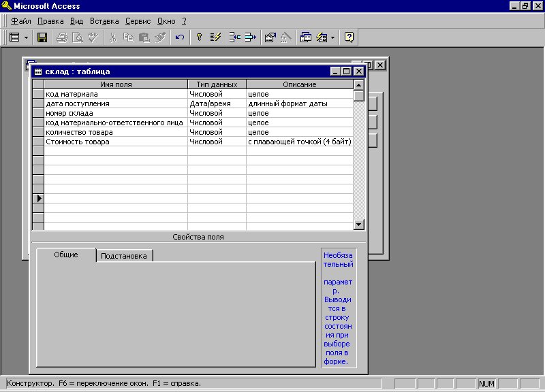Image resolution: width=545 pixels, height=392 pixels.
Task: Open the Файл menu
Action: (21, 21)
